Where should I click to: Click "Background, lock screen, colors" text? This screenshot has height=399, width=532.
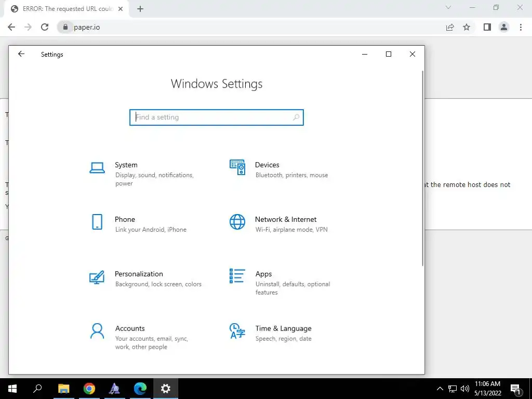tap(158, 284)
